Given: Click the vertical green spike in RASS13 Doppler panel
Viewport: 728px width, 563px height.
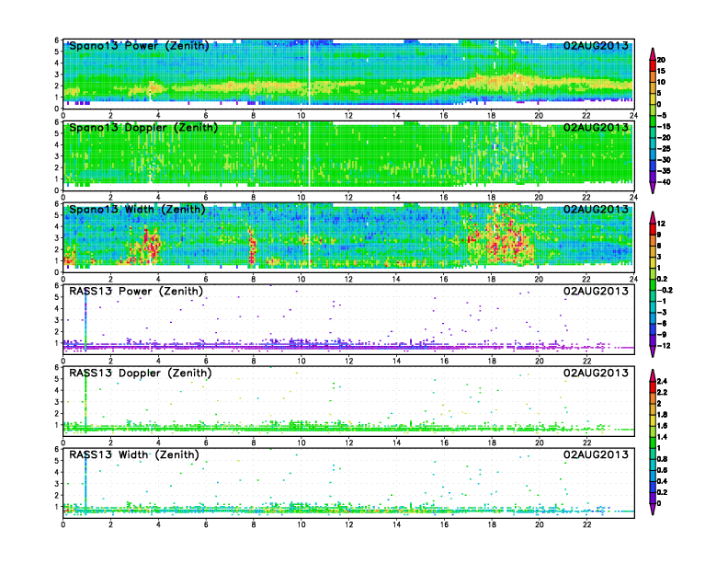Looking at the screenshot, I should coord(85,402).
